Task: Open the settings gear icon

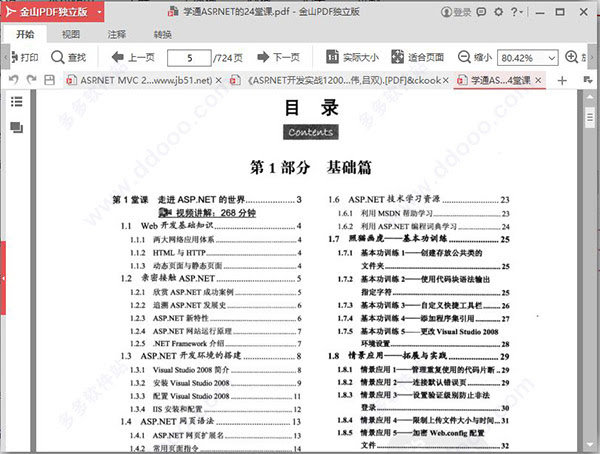Action: 498,12
